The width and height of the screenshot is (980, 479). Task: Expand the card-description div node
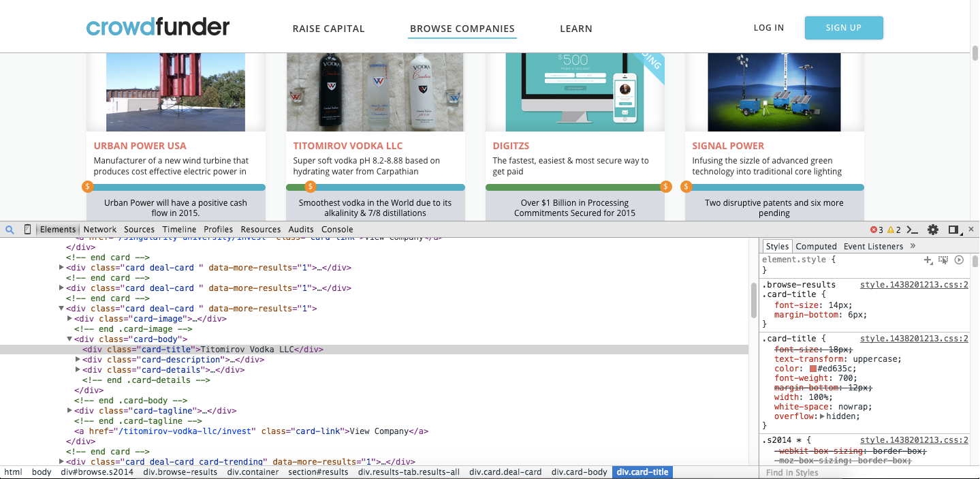(x=78, y=359)
